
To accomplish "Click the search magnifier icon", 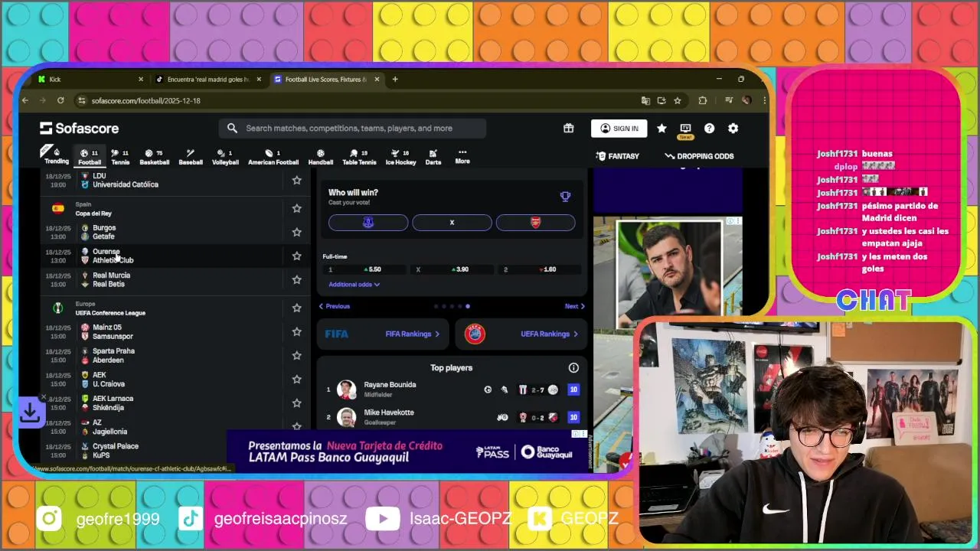I will pos(232,129).
